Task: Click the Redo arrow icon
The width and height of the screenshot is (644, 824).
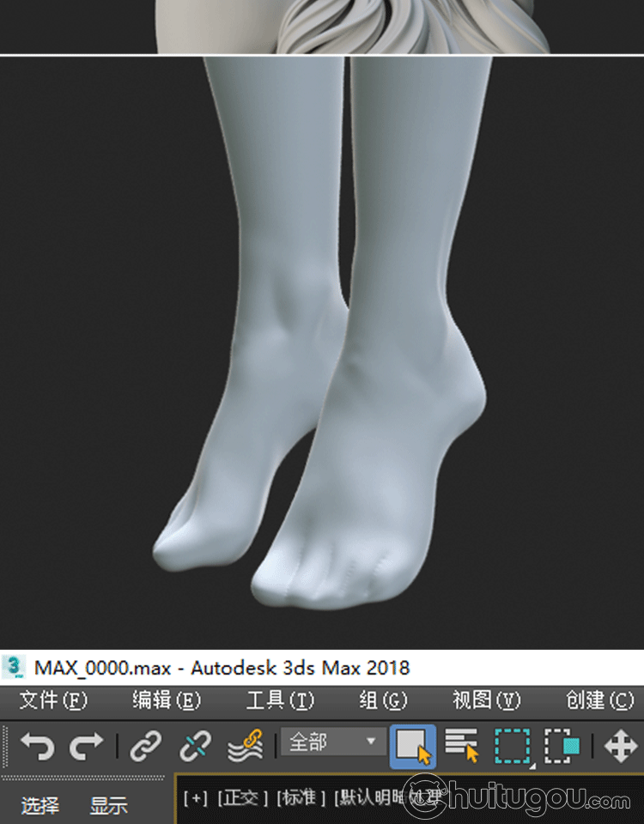Action: 86,746
